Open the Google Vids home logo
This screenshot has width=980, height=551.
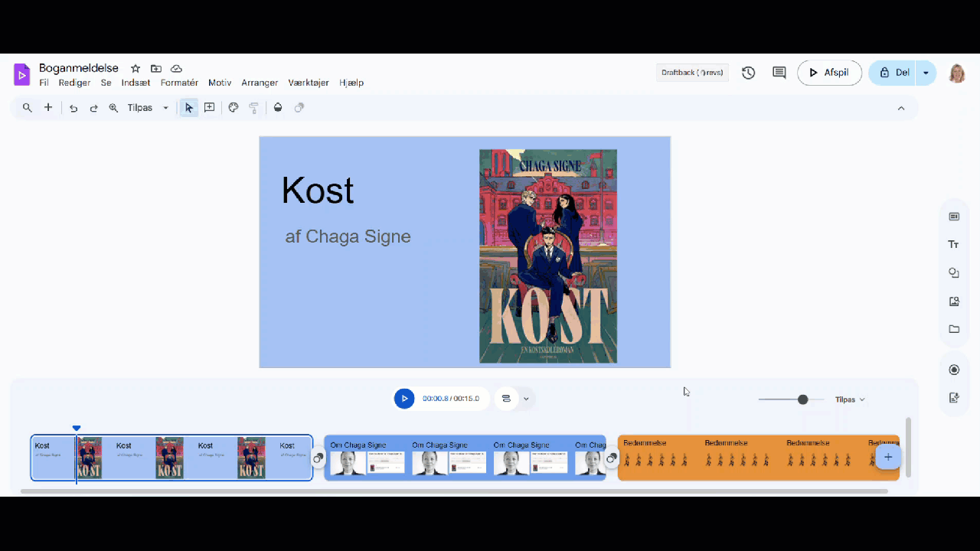click(x=21, y=74)
